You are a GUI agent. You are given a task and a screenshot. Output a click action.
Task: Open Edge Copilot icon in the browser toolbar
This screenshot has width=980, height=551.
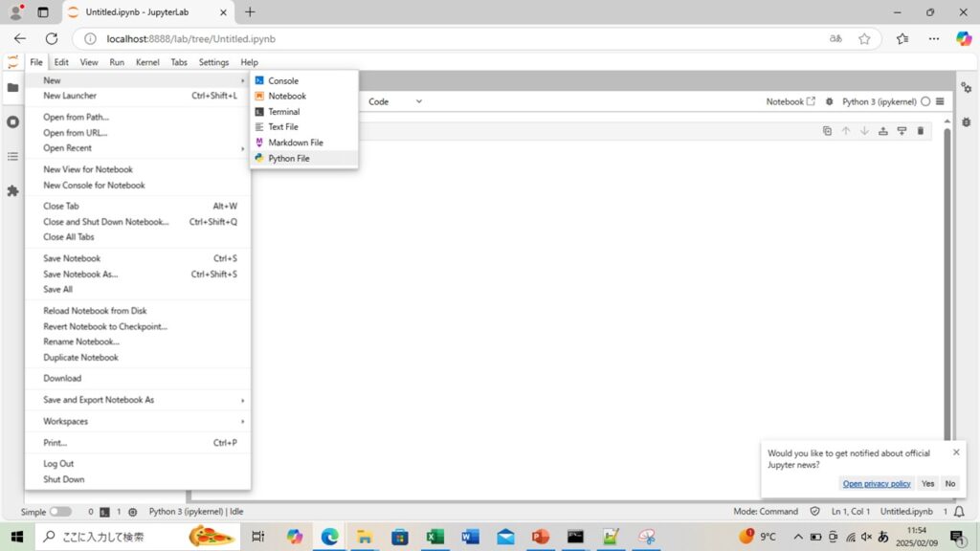coord(964,38)
